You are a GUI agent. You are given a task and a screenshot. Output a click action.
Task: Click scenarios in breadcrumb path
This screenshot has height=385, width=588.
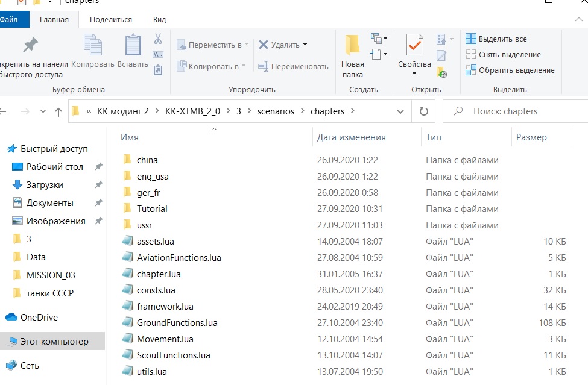point(276,111)
